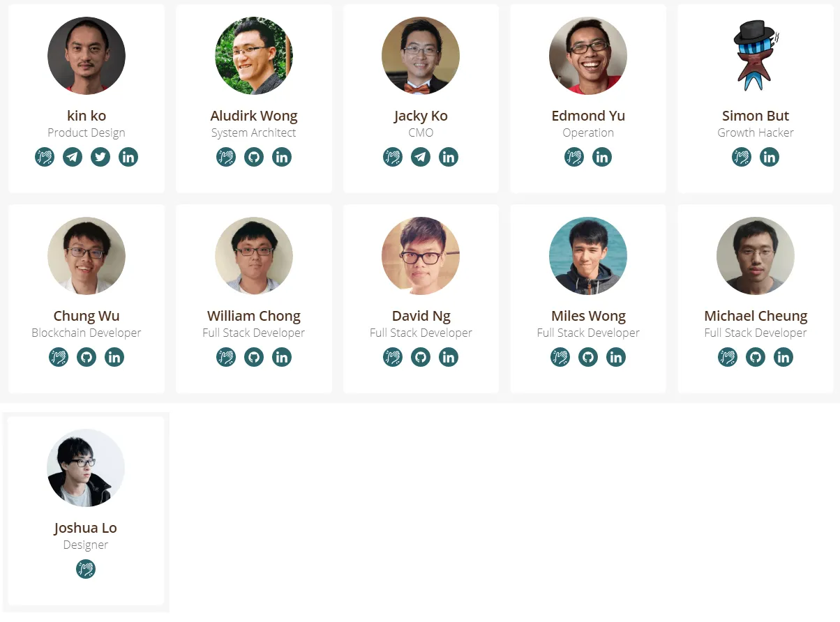Open kin ko's LinkedIn icon
The width and height of the screenshot is (840, 622).
click(x=128, y=157)
